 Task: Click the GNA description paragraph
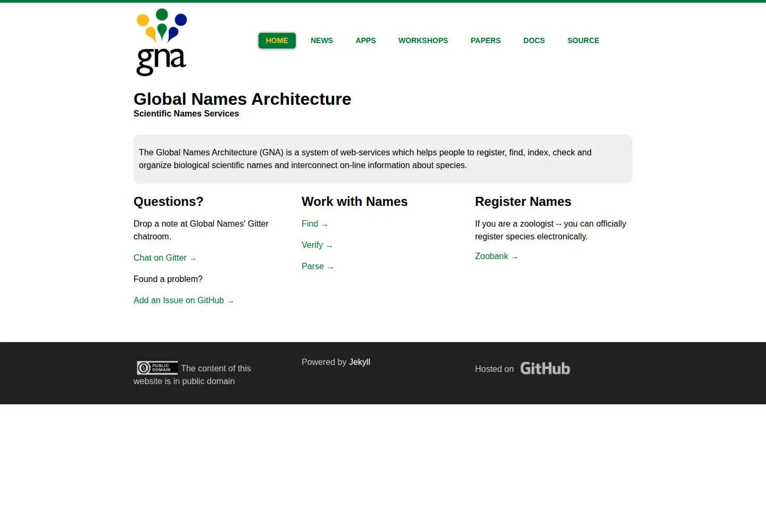coord(365,159)
